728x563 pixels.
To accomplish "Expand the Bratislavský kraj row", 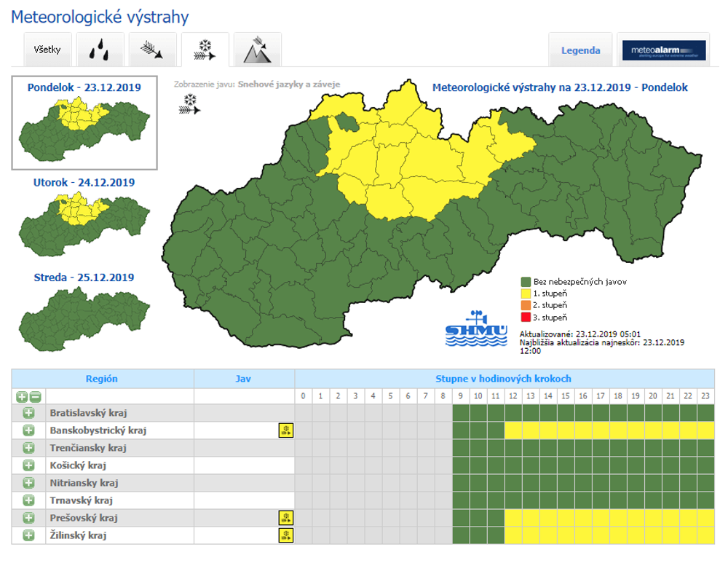I will point(28,413).
